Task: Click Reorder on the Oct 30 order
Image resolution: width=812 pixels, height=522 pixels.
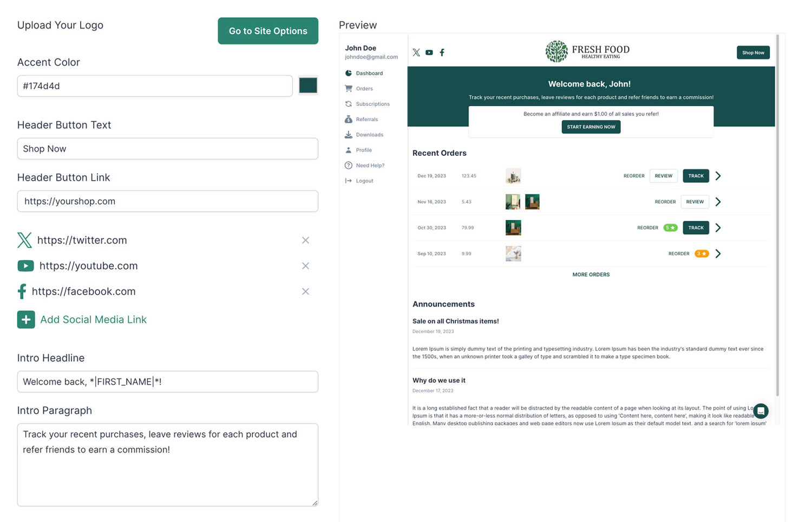Action: tap(647, 228)
